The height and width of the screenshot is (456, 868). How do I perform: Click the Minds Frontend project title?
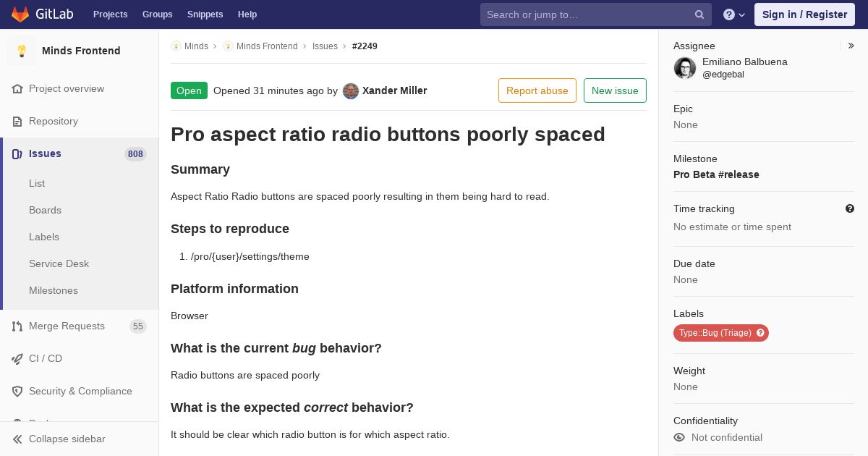tap(81, 51)
